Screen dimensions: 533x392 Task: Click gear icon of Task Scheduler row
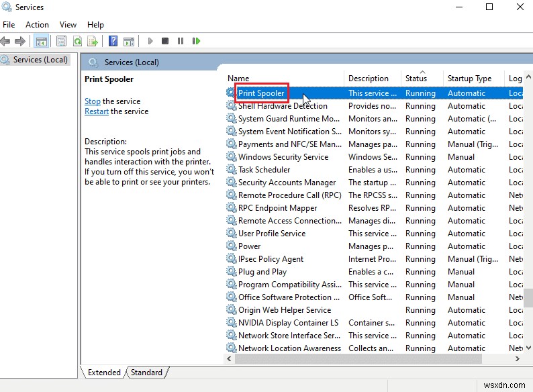(231, 169)
